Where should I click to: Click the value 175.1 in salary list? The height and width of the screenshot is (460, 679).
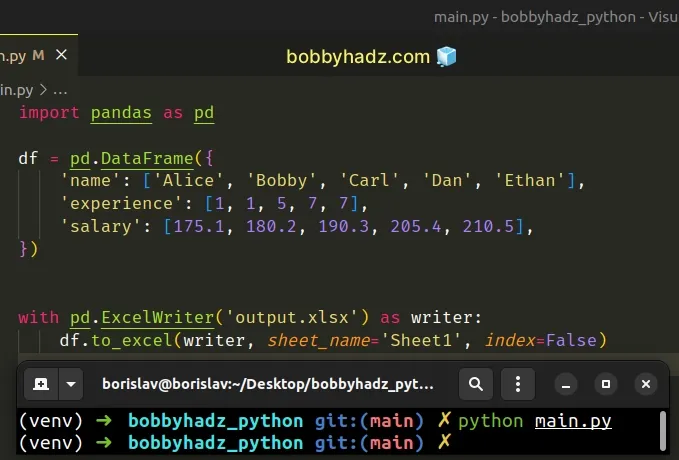(x=199, y=227)
